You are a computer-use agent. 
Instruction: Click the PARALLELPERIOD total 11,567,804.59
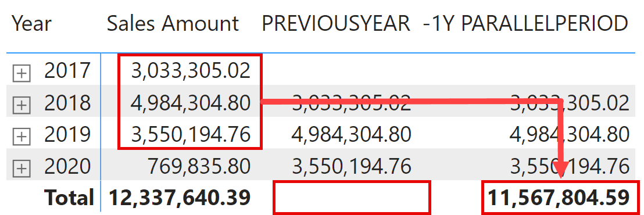(x=558, y=198)
